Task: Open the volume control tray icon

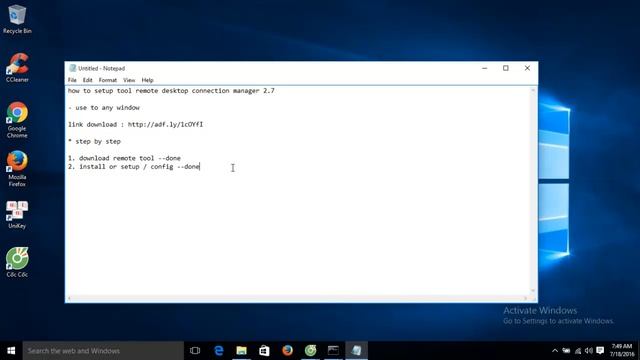Action: click(589, 351)
